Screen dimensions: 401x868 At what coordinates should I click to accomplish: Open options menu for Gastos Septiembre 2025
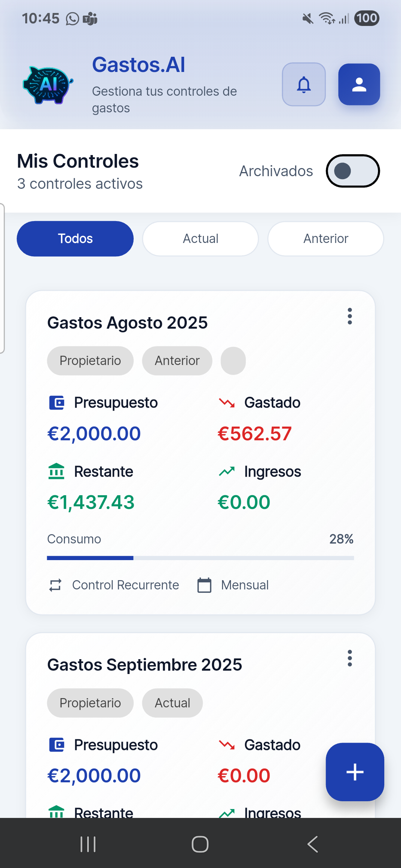tap(349, 658)
